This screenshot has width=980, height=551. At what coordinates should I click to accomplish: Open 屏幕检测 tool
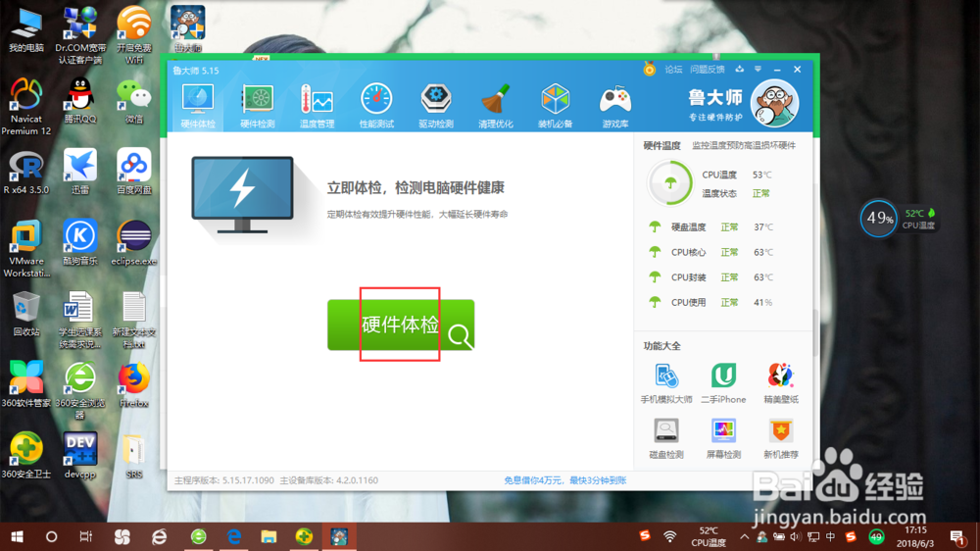723,438
